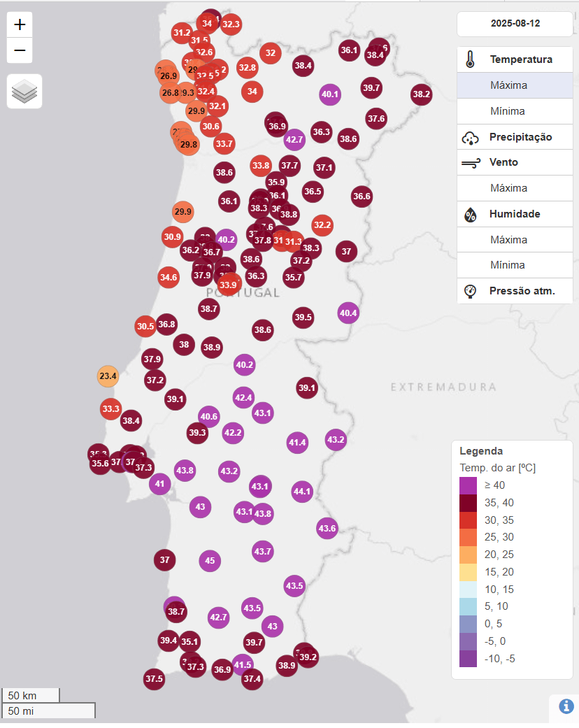This screenshot has height=728, width=579.
Task: Click the gauge Pressão atm. icon
Action: pos(471,291)
